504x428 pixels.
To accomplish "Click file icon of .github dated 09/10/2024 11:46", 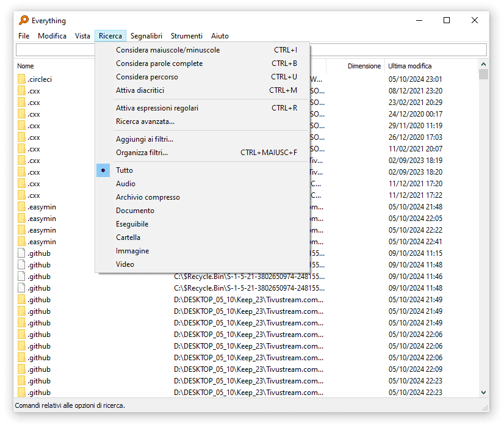I will coord(21,276).
